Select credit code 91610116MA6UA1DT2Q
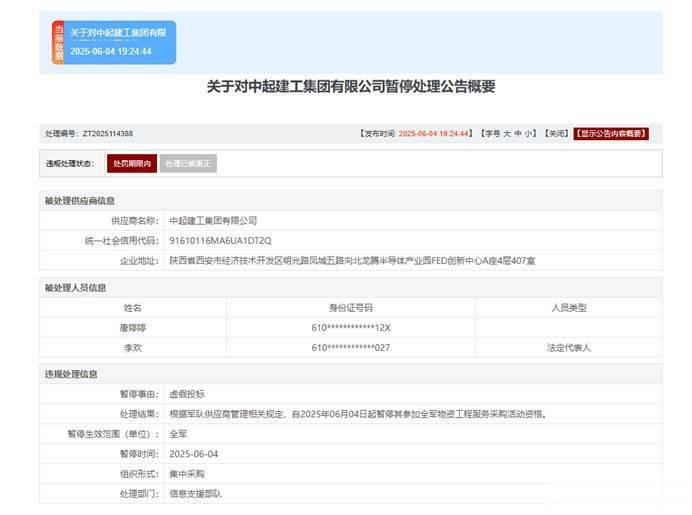The width and height of the screenshot is (692, 515). pyautogui.click(x=220, y=241)
